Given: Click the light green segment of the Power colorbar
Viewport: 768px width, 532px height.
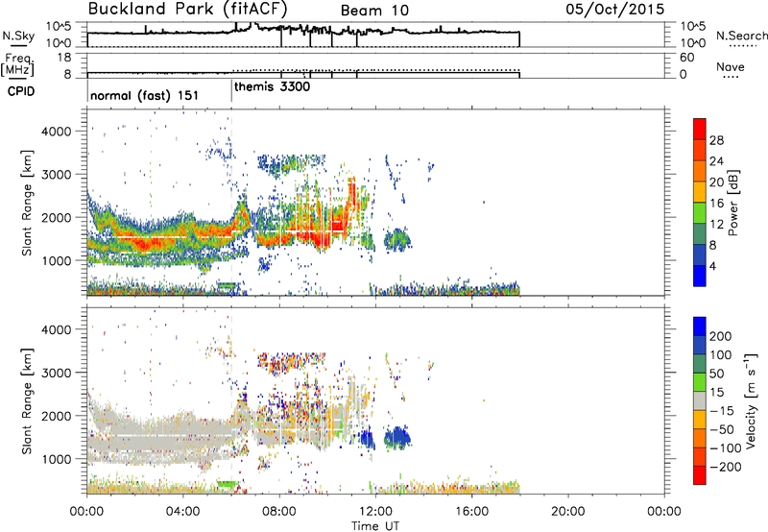Looking at the screenshot, I should 700,213.
